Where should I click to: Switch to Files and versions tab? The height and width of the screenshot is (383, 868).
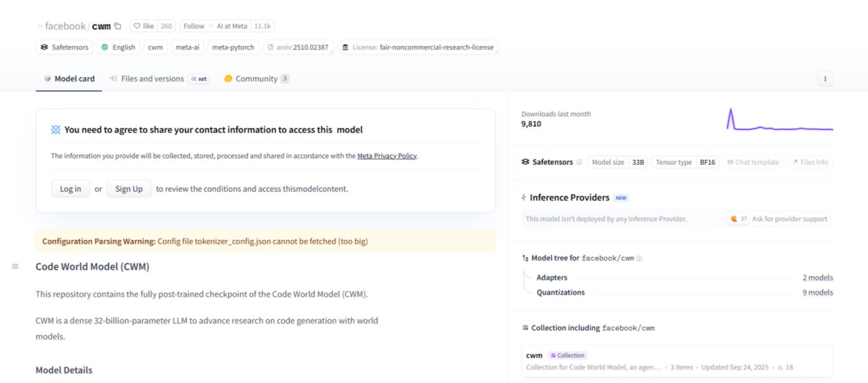click(x=152, y=79)
